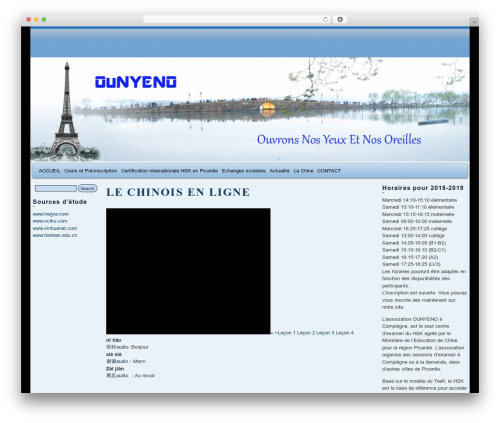Open the www.xinhuanet.com source link
The width and height of the screenshot is (500, 423).
click(x=55, y=228)
